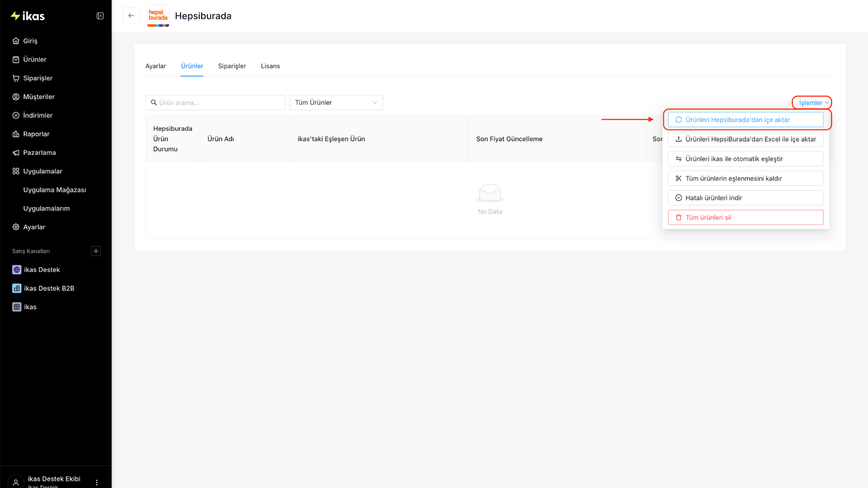
Task: Click the trash icon to delete all products
Action: pos(679,217)
